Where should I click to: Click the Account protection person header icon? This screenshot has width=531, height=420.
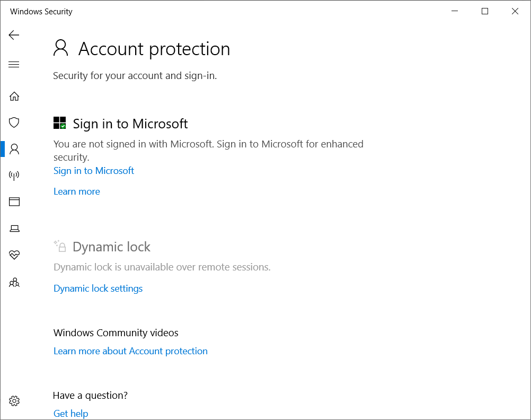pos(60,48)
